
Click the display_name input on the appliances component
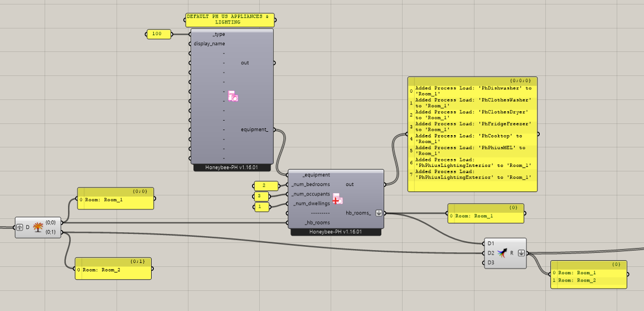[x=210, y=44]
